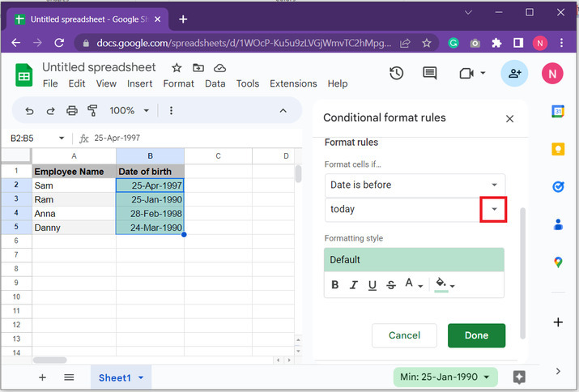Open Google Maps in side panel
The height and width of the screenshot is (392, 579).
[x=558, y=262]
